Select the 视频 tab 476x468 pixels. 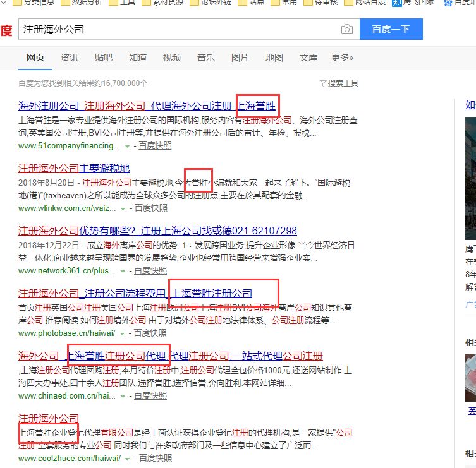click(x=172, y=57)
